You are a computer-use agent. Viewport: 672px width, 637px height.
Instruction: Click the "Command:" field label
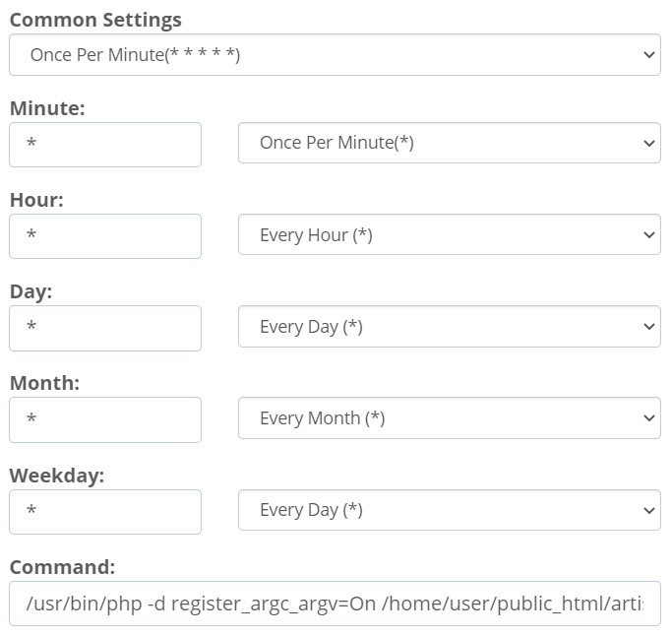62,567
